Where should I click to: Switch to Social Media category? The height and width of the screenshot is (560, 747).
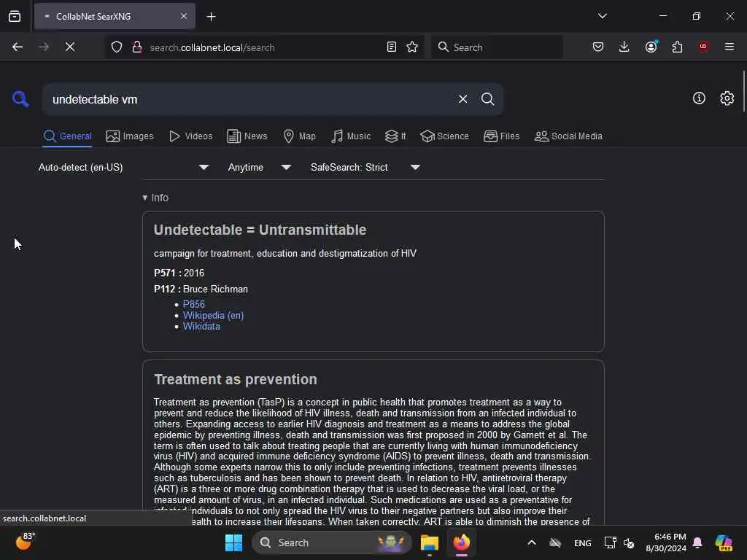click(568, 136)
